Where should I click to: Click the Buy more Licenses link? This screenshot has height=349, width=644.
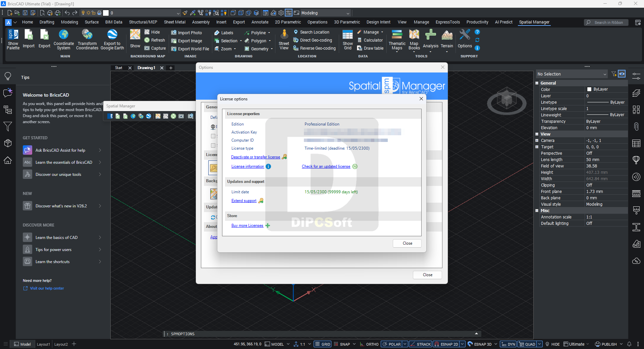(247, 226)
